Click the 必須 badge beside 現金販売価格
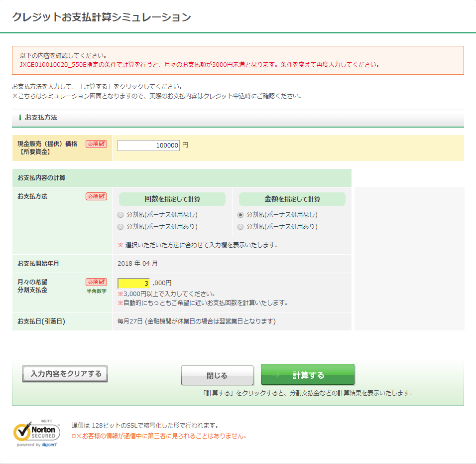Screen dimensions: 476x464 [96, 144]
